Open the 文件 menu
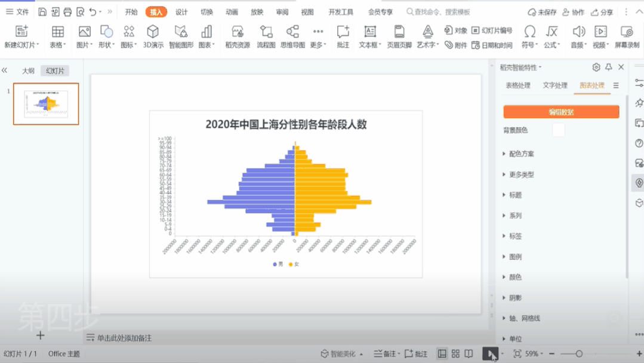644x363 pixels. [18, 12]
